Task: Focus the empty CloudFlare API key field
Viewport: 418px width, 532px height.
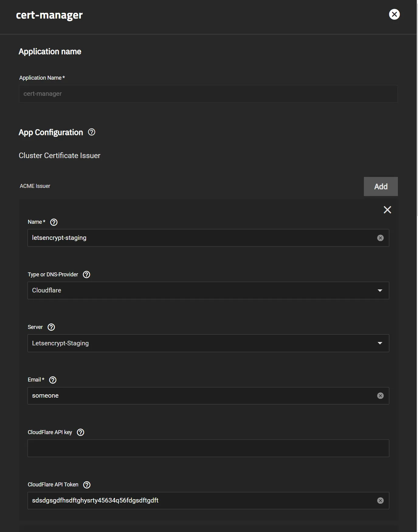Action: click(208, 448)
